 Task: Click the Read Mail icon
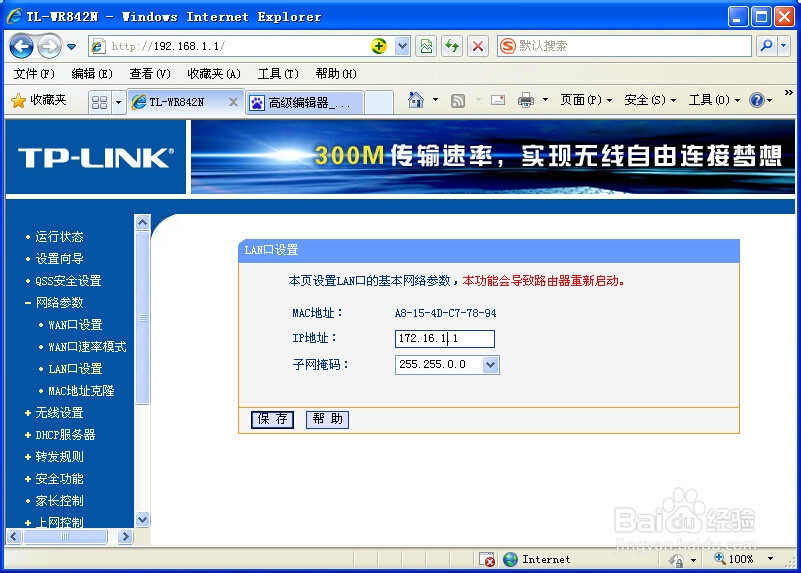498,101
